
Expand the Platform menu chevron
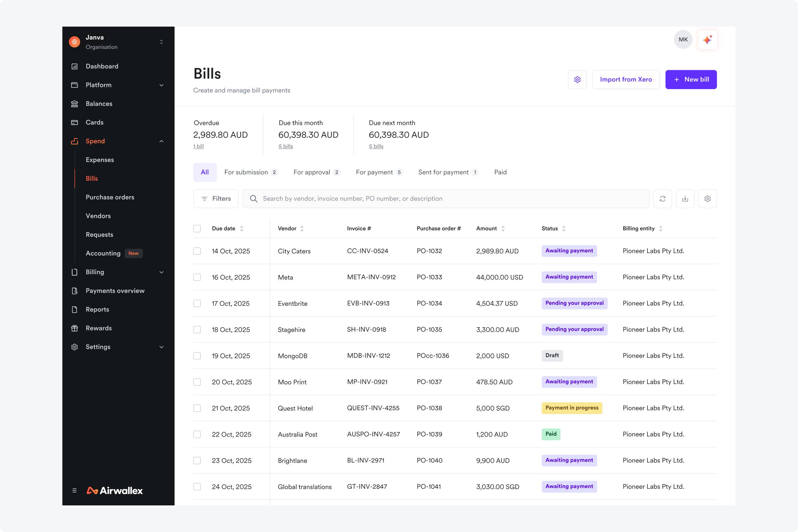coord(162,85)
